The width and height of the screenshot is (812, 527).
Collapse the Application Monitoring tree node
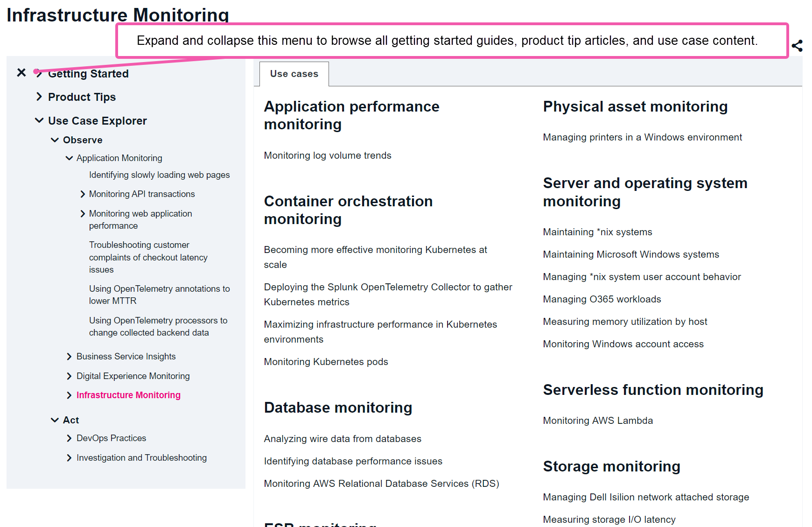[69, 158]
